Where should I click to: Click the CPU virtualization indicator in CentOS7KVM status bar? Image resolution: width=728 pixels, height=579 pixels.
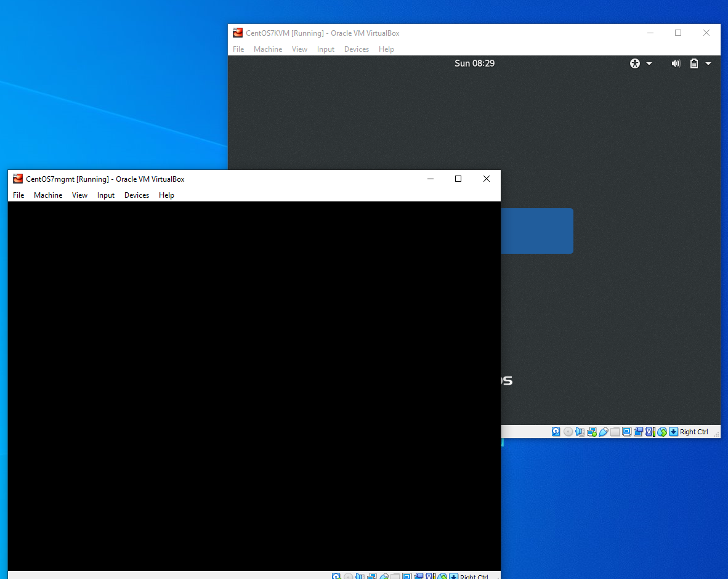650,432
